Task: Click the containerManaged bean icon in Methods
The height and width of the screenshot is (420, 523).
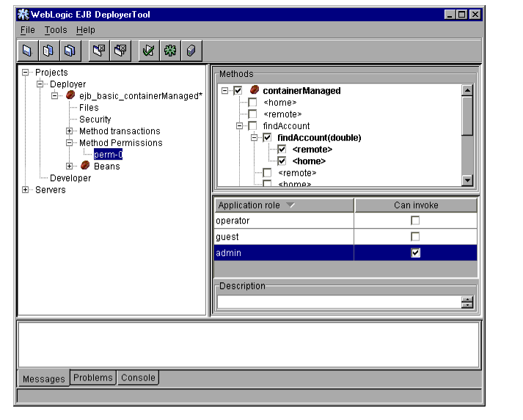Action: [255, 89]
